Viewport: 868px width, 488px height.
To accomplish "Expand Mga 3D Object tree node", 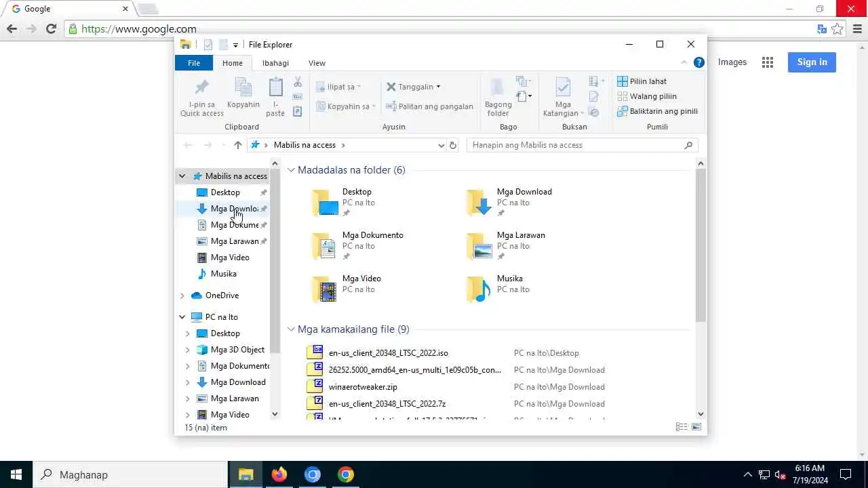I will click(188, 350).
